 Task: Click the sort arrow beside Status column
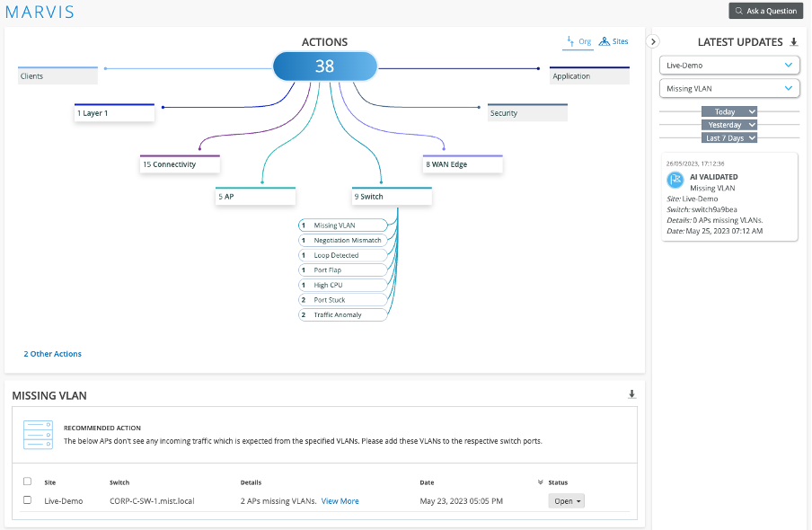pos(541,482)
